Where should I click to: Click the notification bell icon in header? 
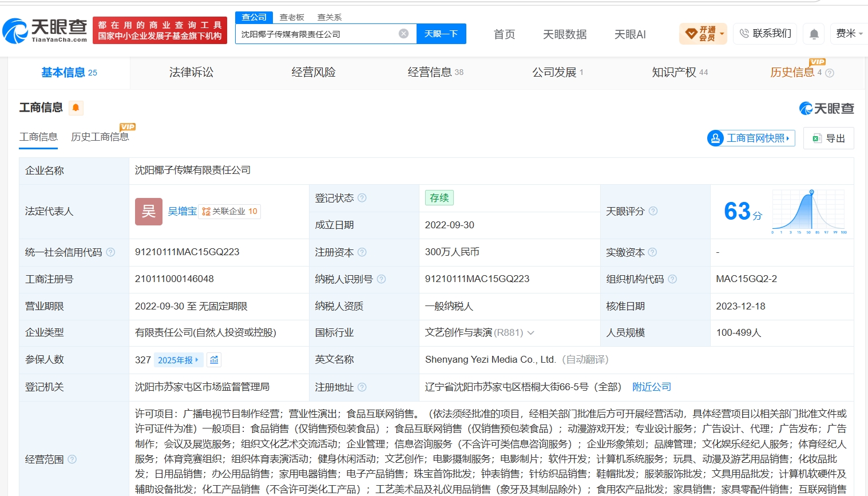pos(814,34)
